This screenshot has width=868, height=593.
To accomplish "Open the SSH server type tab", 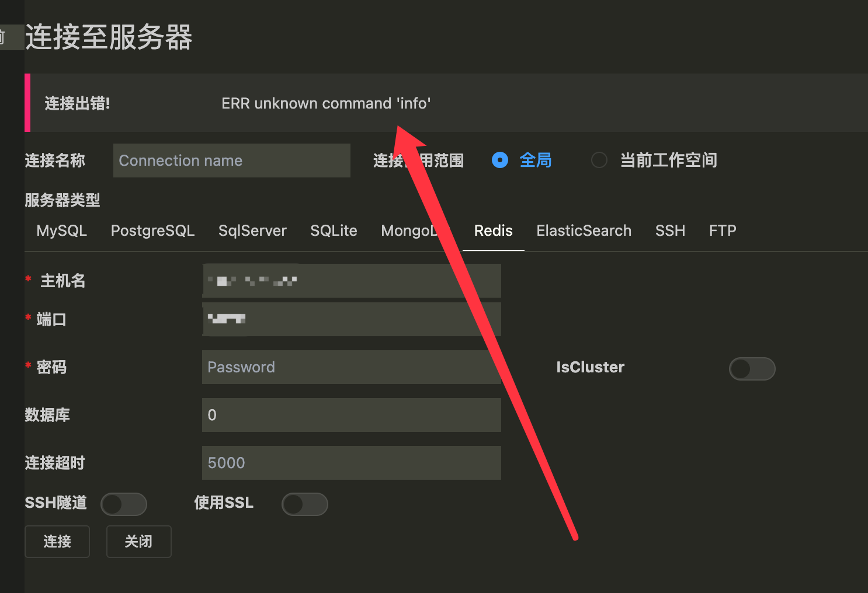I will click(x=670, y=231).
